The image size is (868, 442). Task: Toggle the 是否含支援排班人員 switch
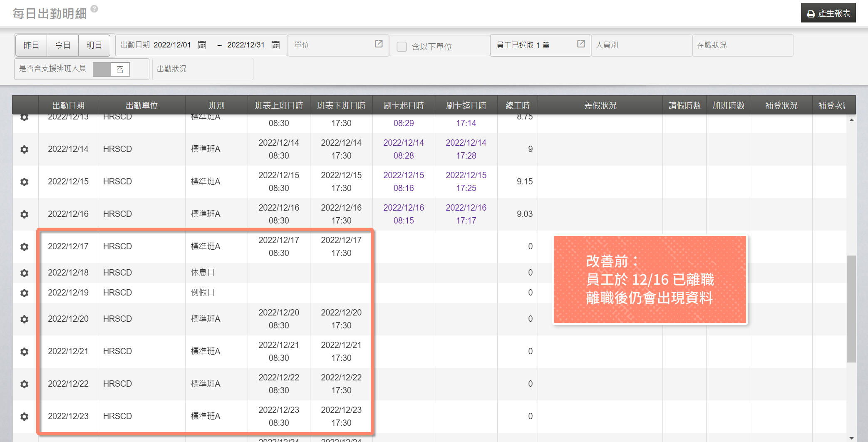click(112, 69)
